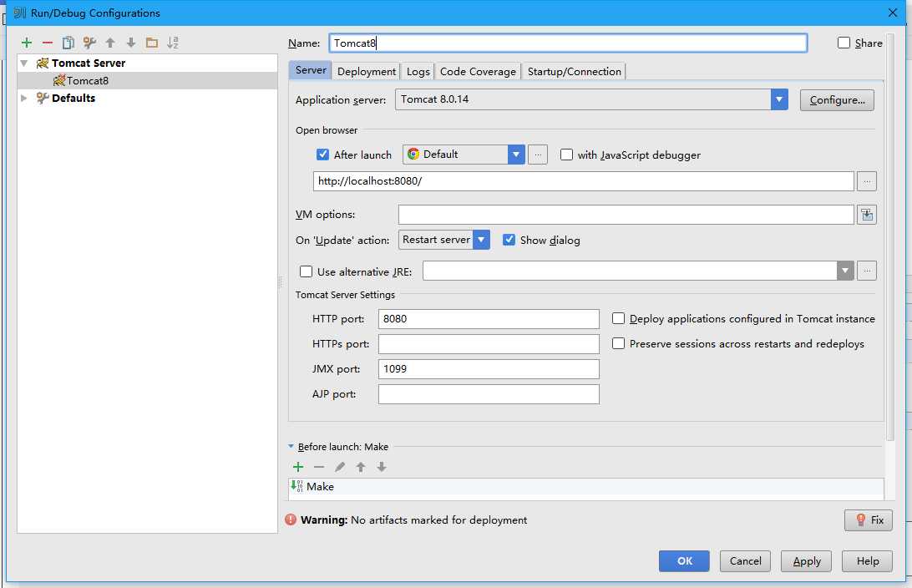Viewport: 912px width, 588px height.
Task: Switch to the Code Coverage tab
Action: point(478,71)
